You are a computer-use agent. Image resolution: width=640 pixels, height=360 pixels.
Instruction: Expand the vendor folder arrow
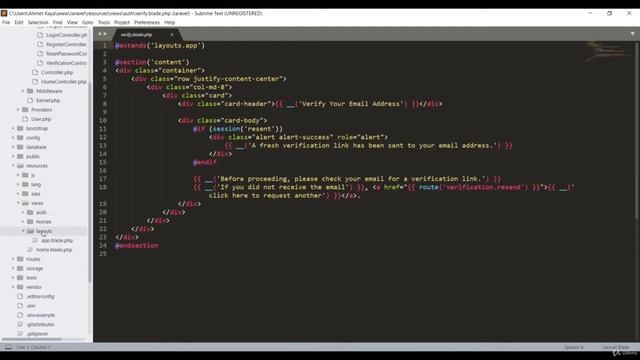pyautogui.click(x=13, y=287)
